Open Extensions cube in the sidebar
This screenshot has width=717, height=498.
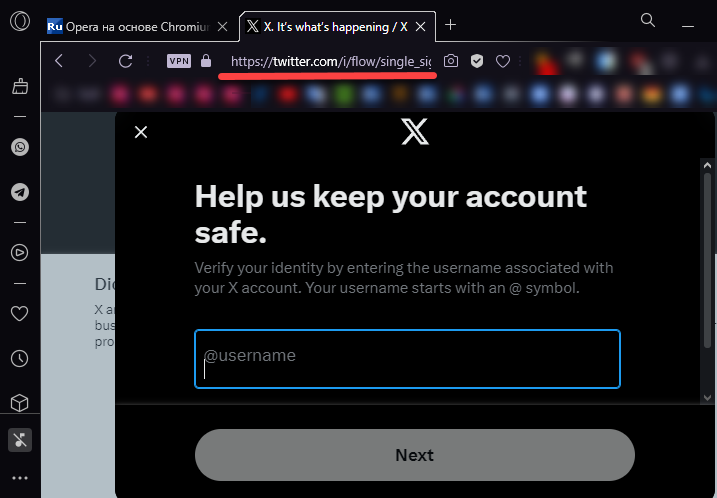[x=20, y=403]
